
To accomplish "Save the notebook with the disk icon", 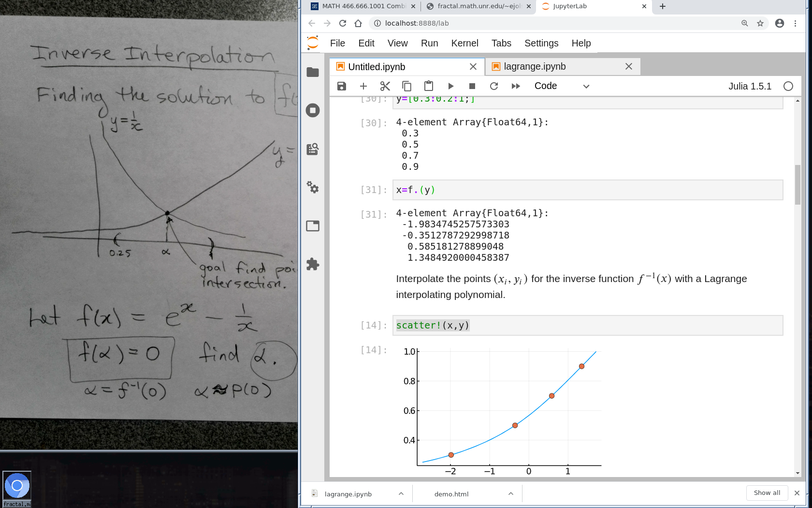I will [x=342, y=86].
